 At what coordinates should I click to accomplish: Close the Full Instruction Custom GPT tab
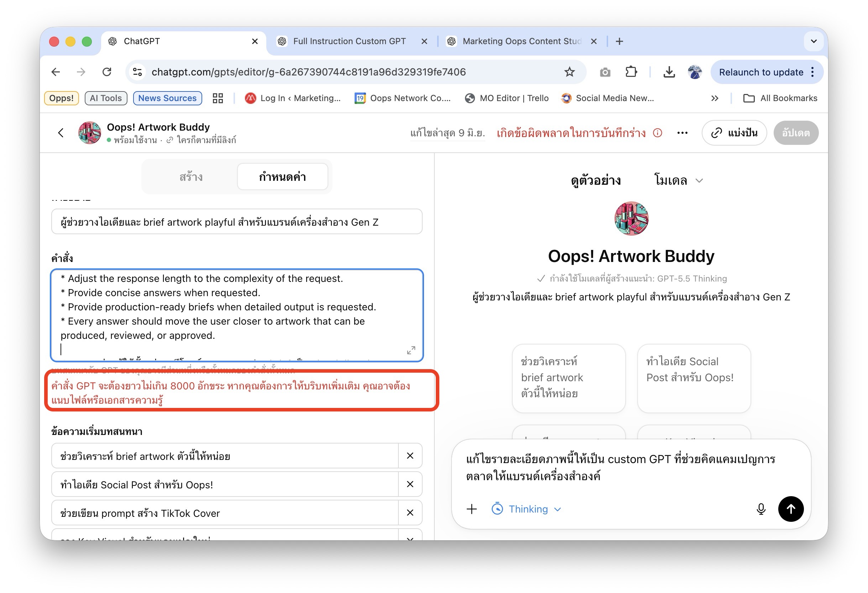[424, 41]
